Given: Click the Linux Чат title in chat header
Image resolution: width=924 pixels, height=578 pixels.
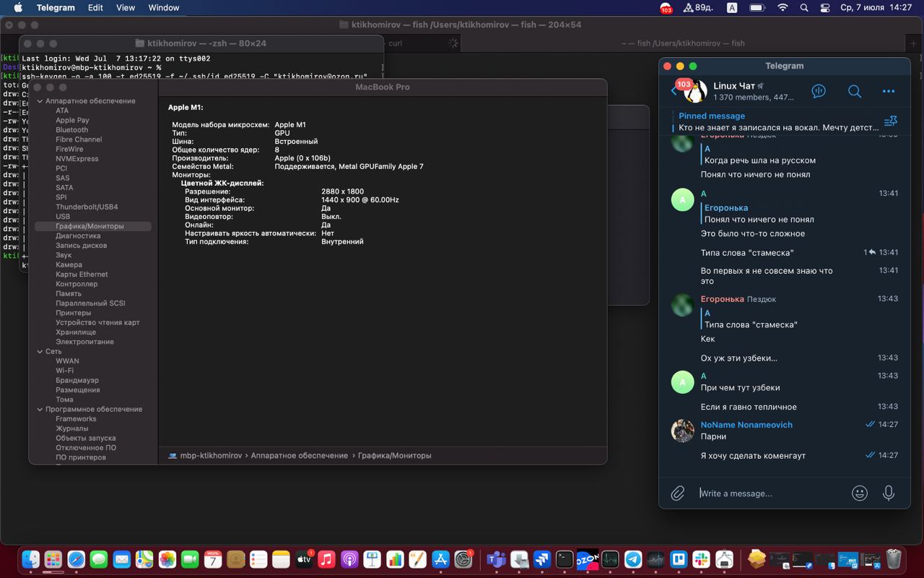Looking at the screenshot, I should click(734, 86).
